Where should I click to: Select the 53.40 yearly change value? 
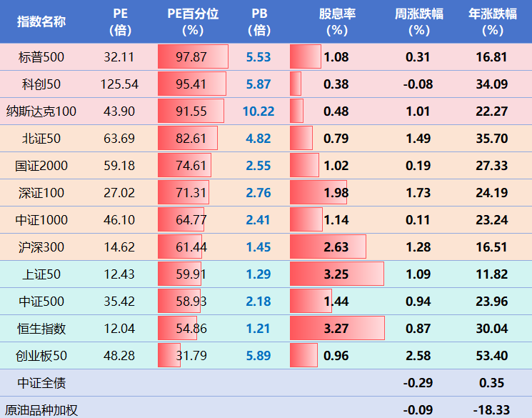pyautogui.click(x=492, y=355)
